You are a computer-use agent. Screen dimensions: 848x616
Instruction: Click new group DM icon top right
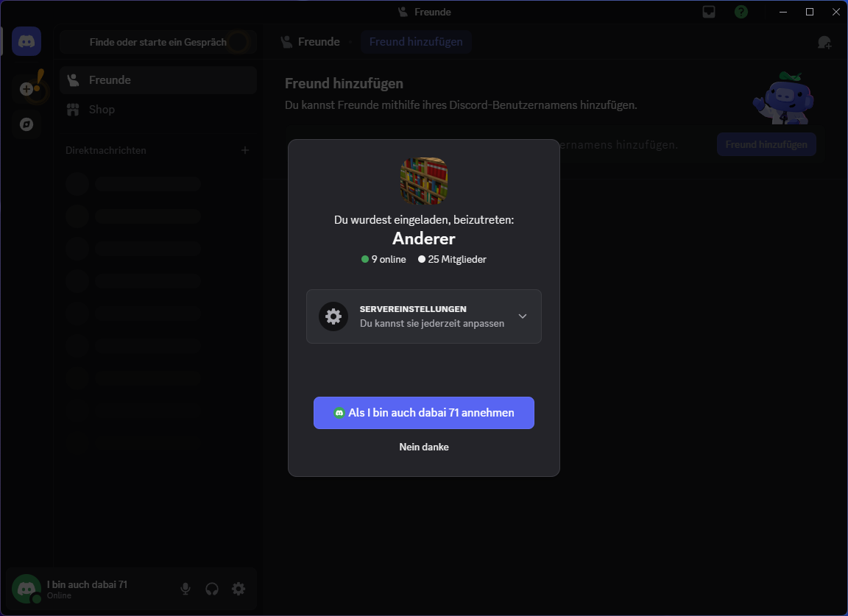pyautogui.click(x=824, y=42)
